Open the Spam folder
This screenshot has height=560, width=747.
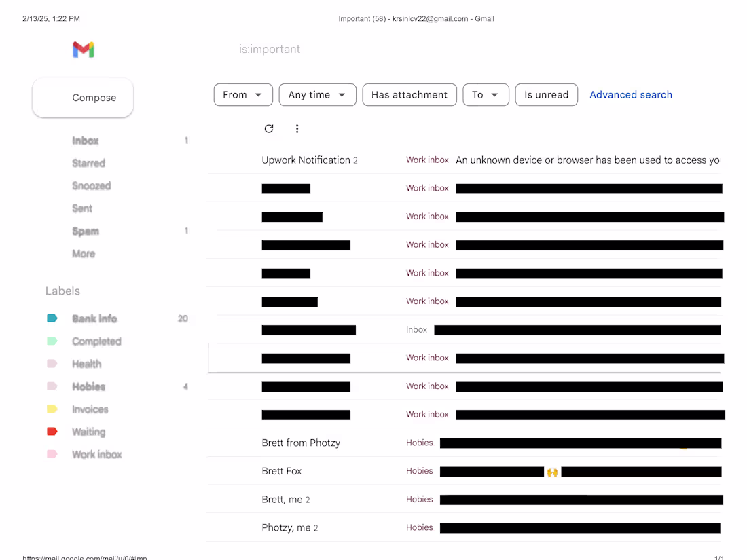coord(86,231)
